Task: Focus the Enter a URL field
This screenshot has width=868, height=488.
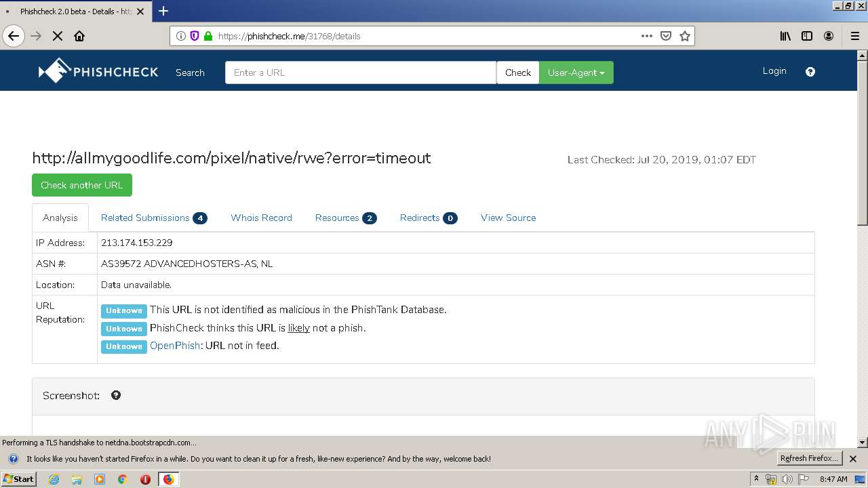Action: click(361, 73)
